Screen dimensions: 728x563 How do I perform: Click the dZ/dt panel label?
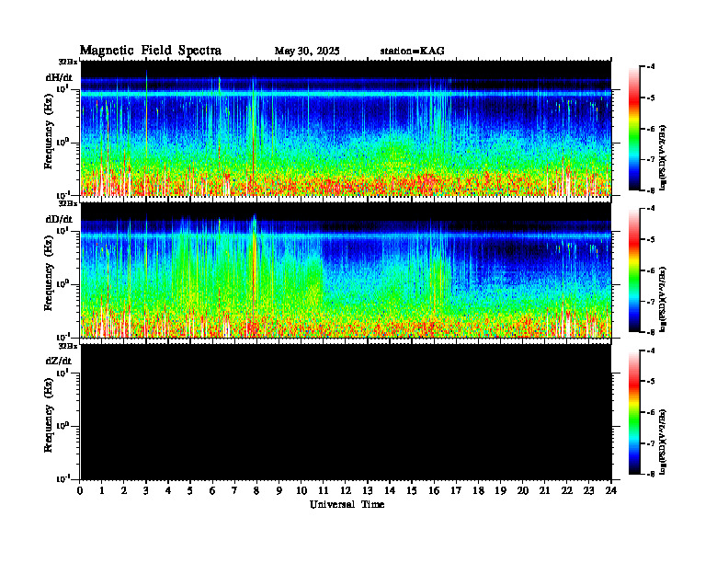(x=59, y=361)
